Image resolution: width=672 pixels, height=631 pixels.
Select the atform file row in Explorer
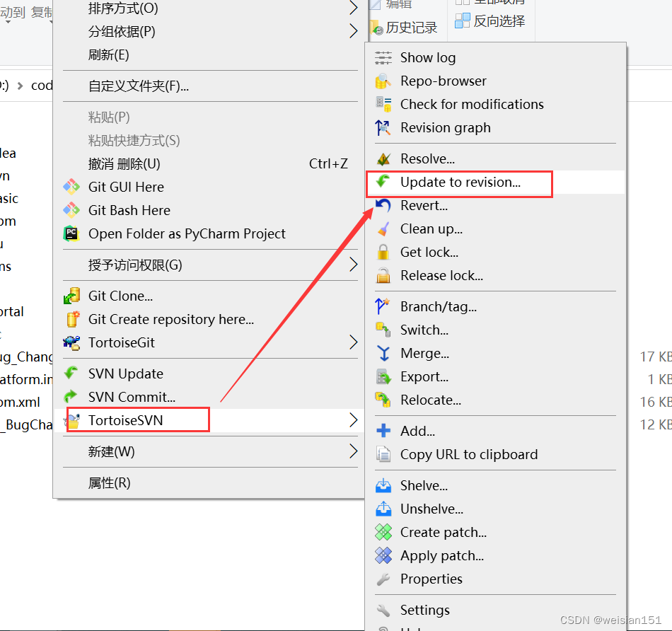[x=26, y=379]
